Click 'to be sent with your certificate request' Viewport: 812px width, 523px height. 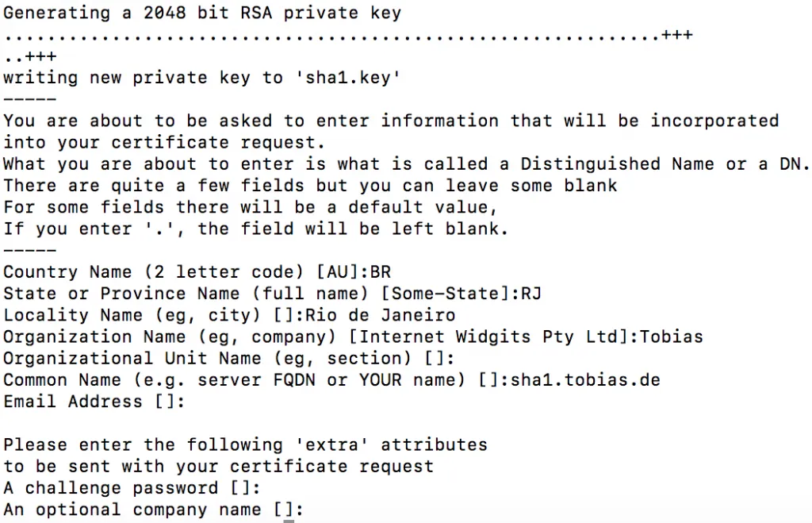(x=218, y=467)
